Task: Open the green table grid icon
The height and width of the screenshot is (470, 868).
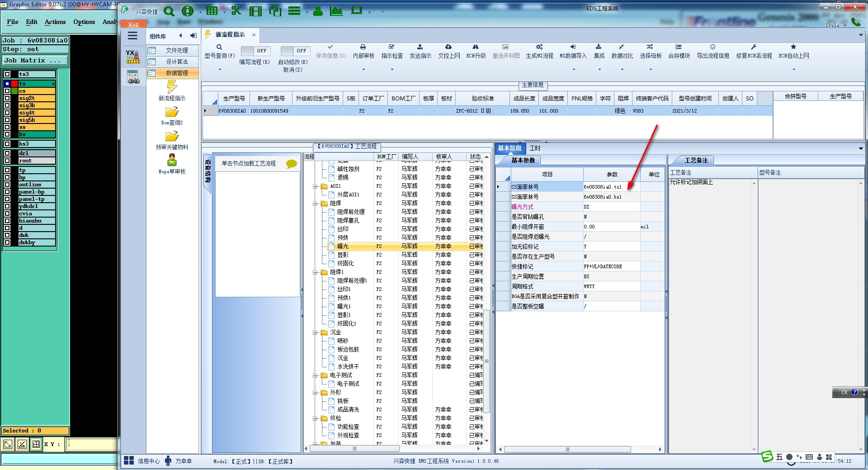Action: (212, 11)
